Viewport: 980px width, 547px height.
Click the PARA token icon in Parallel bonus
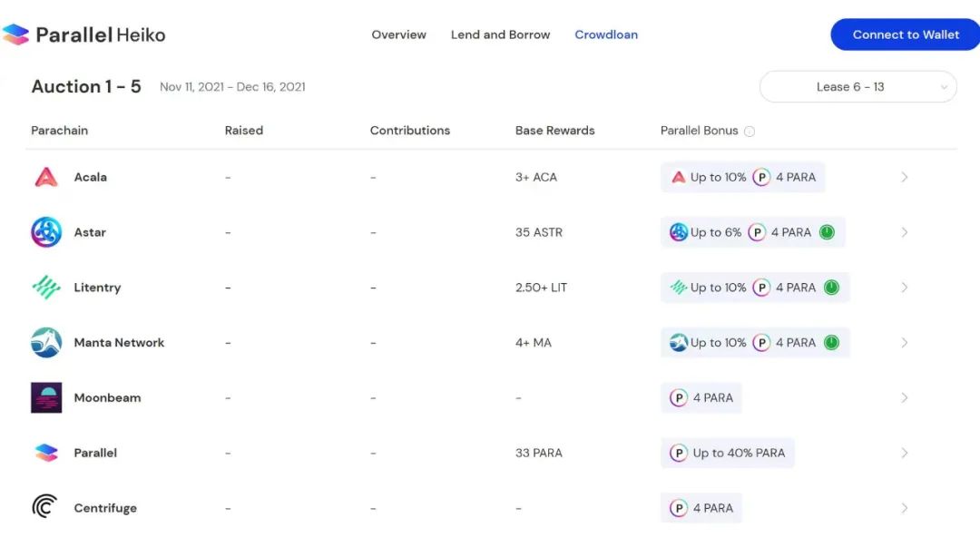[x=678, y=453]
